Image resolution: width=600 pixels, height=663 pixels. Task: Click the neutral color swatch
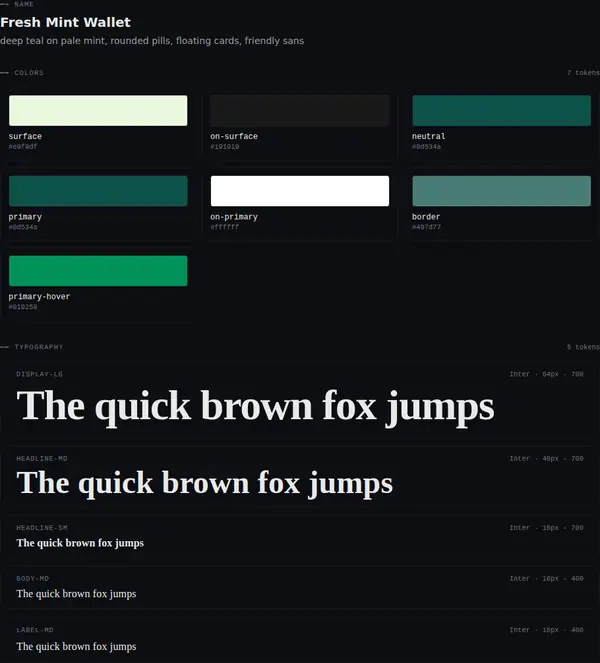[501, 110]
